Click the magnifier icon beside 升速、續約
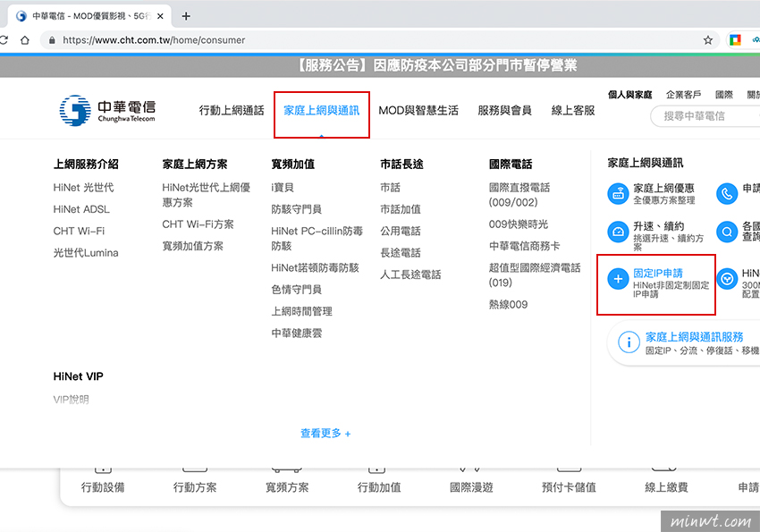760x532 pixels. pyautogui.click(x=727, y=232)
